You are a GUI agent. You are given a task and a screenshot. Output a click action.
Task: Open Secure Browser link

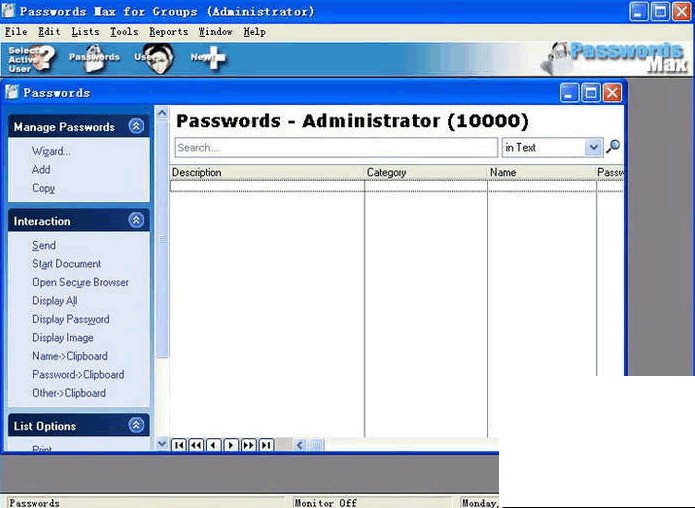click(x=80, y=282)
